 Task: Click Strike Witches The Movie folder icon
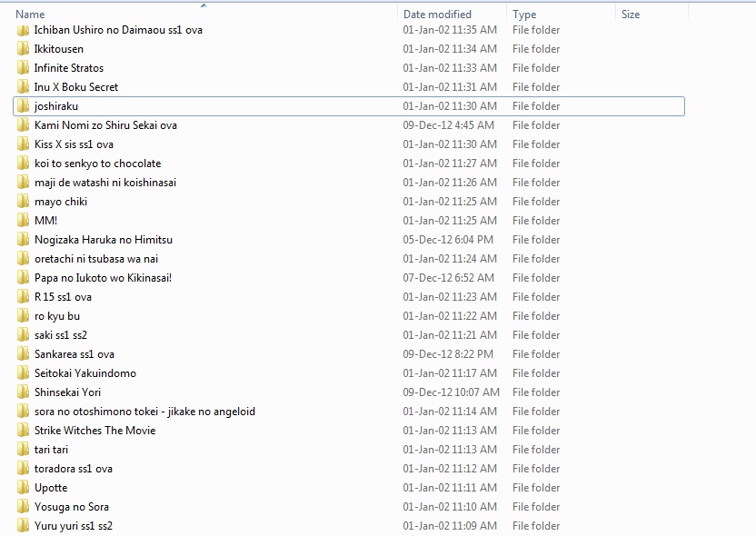coord(23,431)
